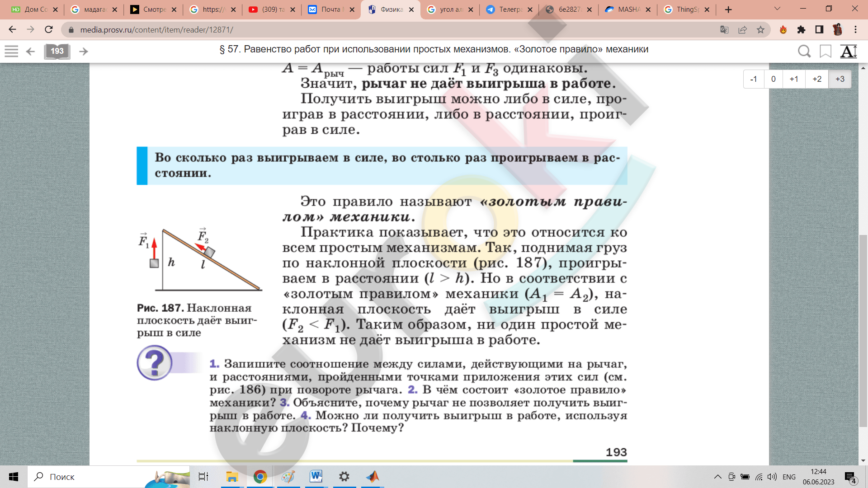
Task: Set zoom level to -1
Action: (754, 79)
